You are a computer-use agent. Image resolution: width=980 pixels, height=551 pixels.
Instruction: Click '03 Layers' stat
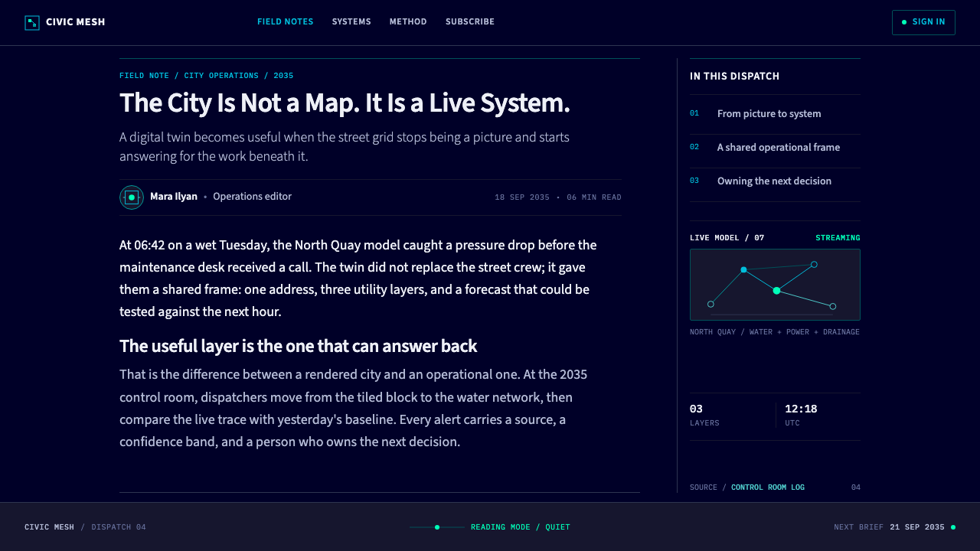coord(704,415)
